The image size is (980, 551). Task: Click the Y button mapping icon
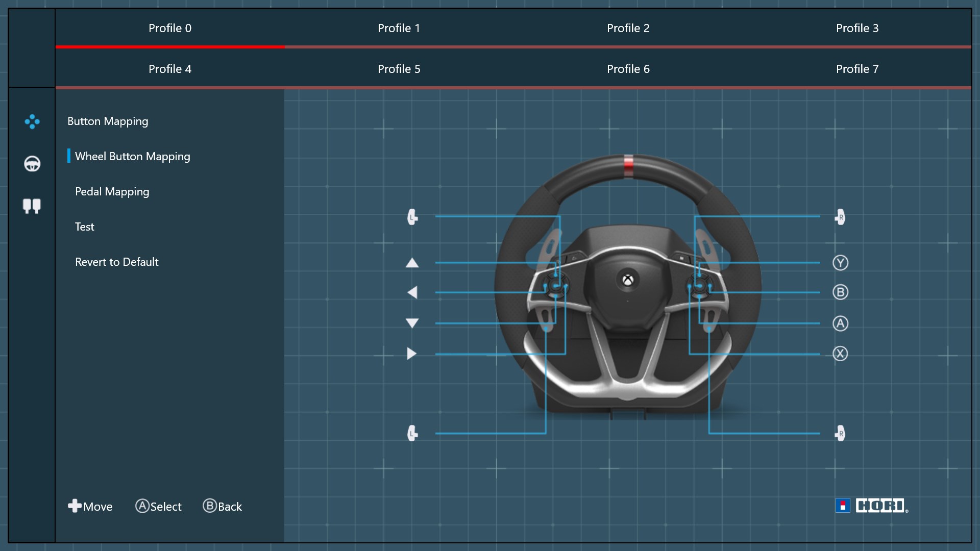click(x=840, y=263)
